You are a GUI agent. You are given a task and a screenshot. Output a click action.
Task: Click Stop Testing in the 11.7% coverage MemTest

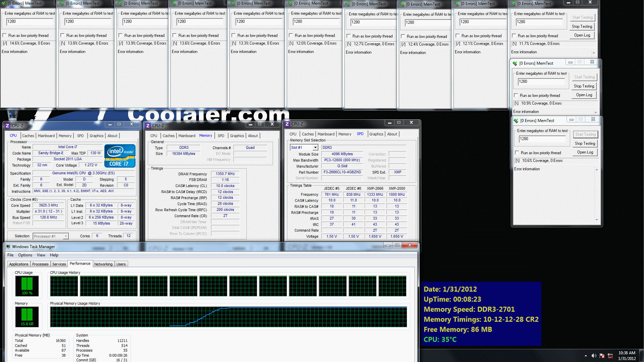point(582,26)
